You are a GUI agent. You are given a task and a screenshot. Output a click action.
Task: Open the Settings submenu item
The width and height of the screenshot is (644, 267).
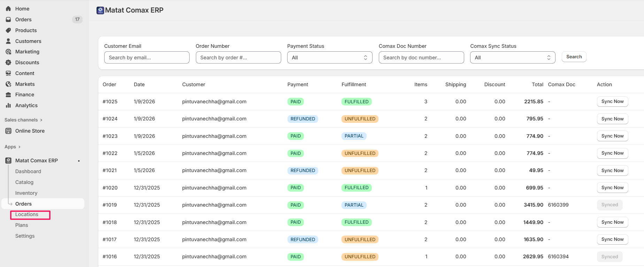25,236
